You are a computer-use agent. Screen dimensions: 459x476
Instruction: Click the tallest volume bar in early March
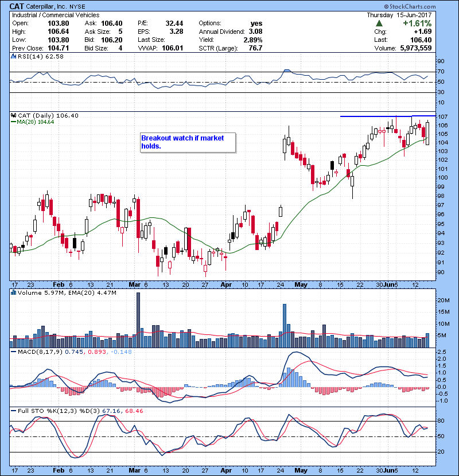coord(138,320)
